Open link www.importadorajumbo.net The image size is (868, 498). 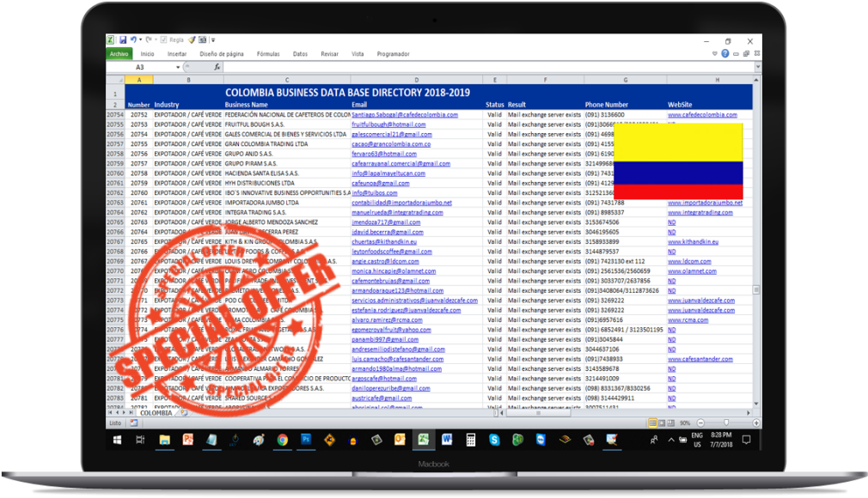[706, 203]
